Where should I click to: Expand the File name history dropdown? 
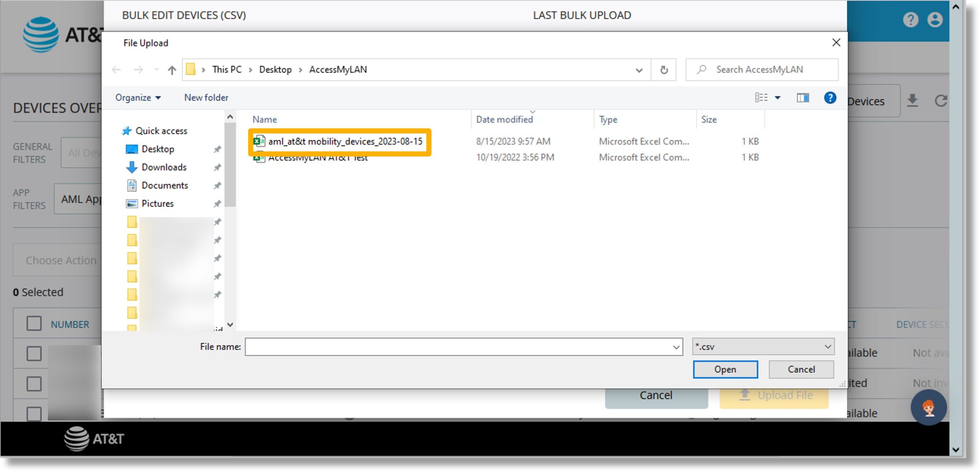[676, 347]
